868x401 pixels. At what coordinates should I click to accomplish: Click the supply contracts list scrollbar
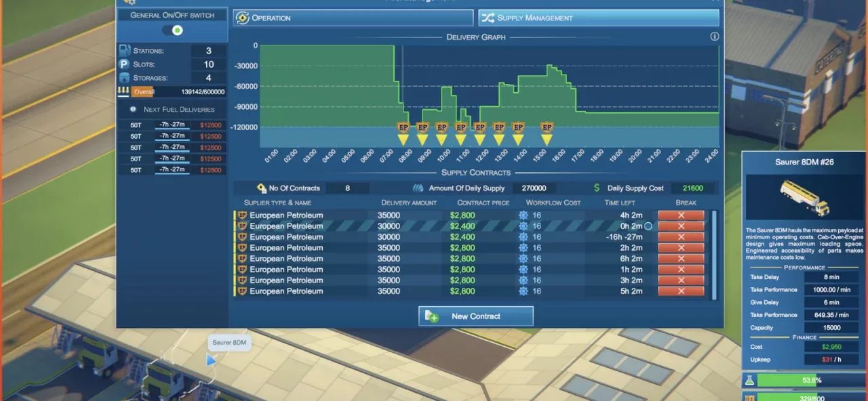[x=713, y=255]
